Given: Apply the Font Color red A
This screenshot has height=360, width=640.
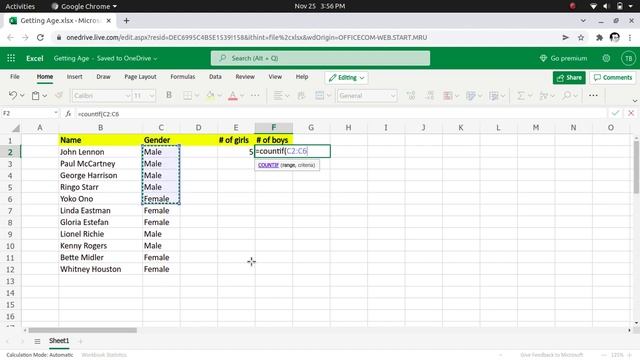Looking at the screenshot, I should (x=233, y=96).
